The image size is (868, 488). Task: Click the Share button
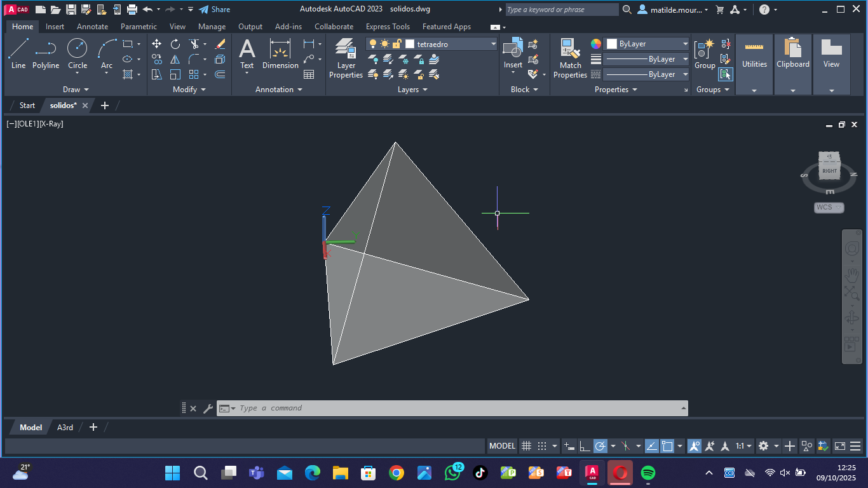click(x=214, y=10)
